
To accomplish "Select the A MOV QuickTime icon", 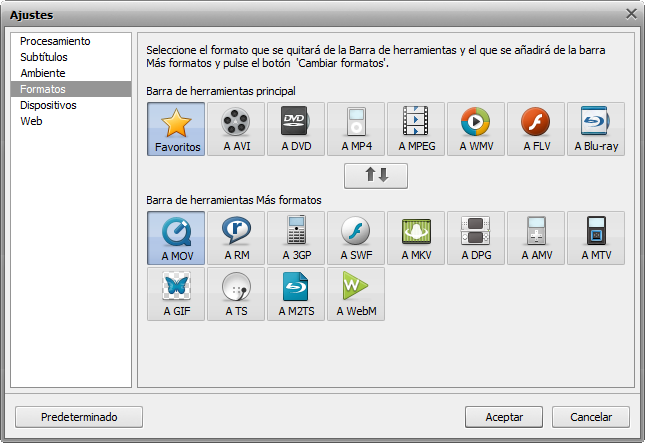I will coord(176,238).
